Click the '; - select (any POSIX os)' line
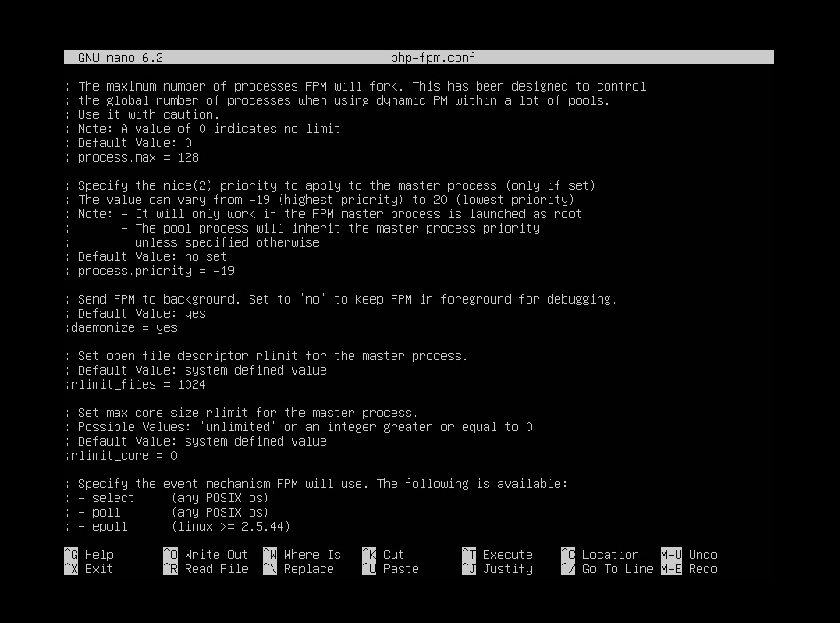The image size is (840, 623). point(167,498)
